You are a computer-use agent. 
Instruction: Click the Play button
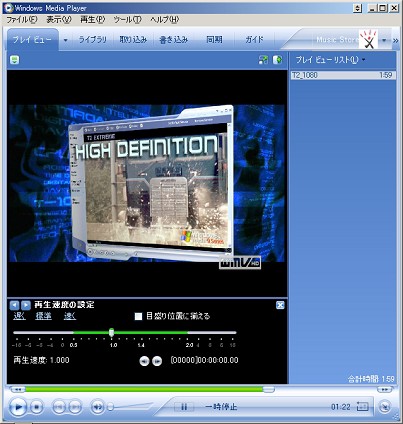click(x=18, y=406)
